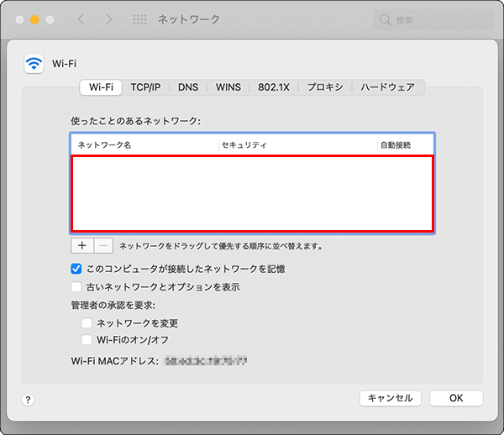Click the Wi-Fi icon next to the title
Image resolution: width=504 pixels, height=435 pixels.
point(34,63)
